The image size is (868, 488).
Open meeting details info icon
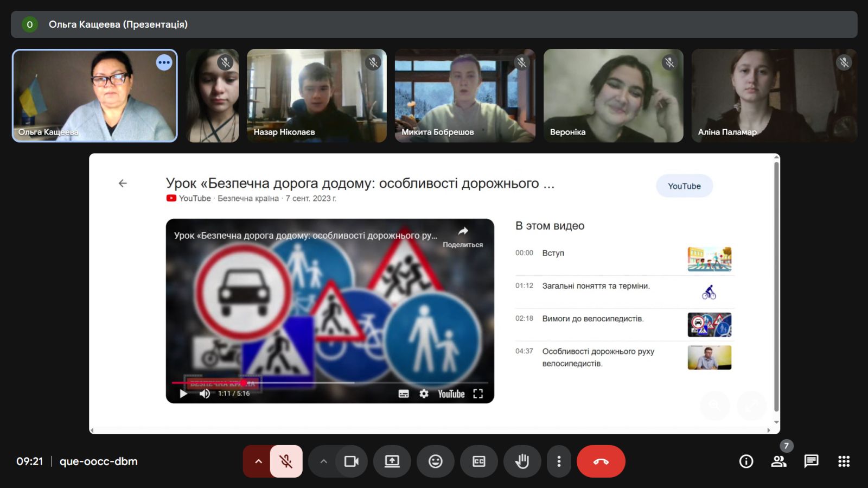click(x=746, y=461)
